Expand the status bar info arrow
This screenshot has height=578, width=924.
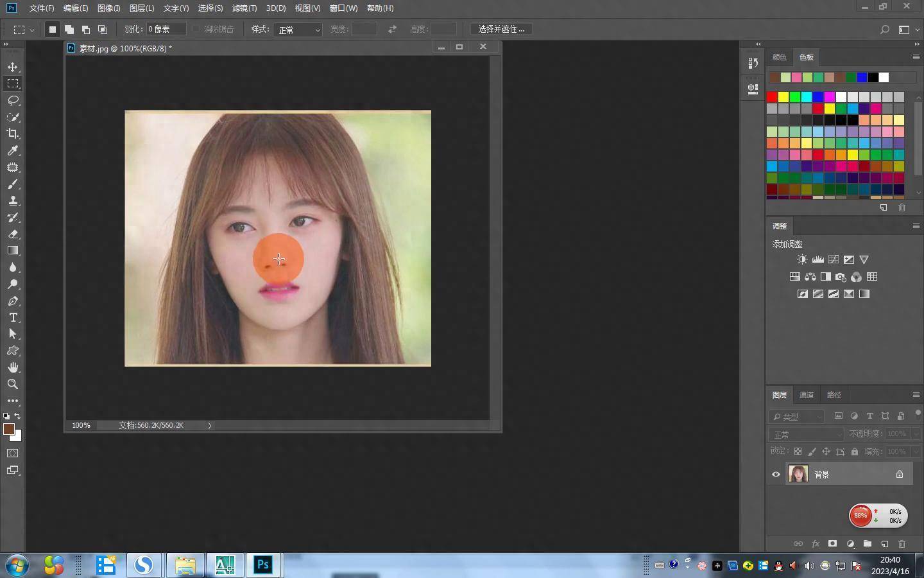209,425
